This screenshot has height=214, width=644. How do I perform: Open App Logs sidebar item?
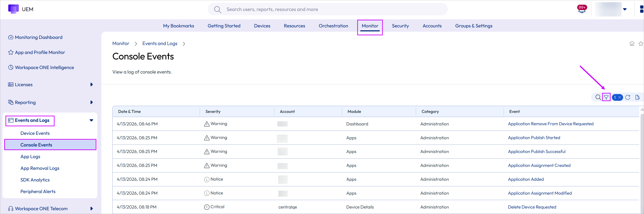coord(30,157)
